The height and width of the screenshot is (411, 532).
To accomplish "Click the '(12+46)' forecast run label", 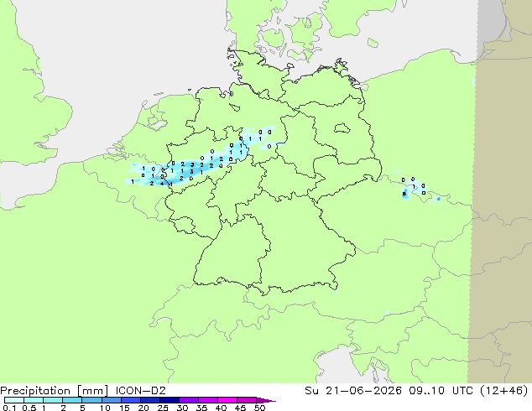I will click(504, 391).
